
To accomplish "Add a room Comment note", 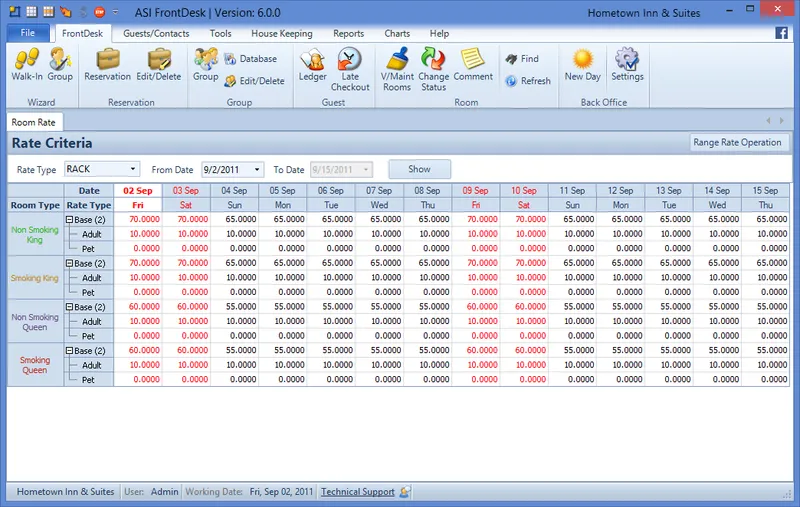I will 473,64.
